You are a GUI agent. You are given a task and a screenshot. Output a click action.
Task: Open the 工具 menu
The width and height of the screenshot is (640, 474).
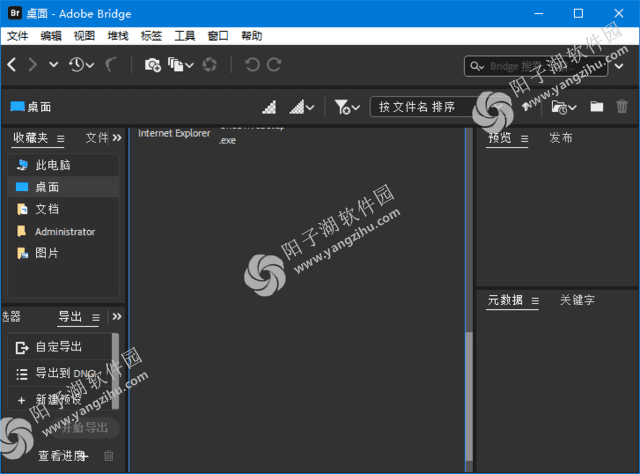pyautogui.click(x=185, y=36)
